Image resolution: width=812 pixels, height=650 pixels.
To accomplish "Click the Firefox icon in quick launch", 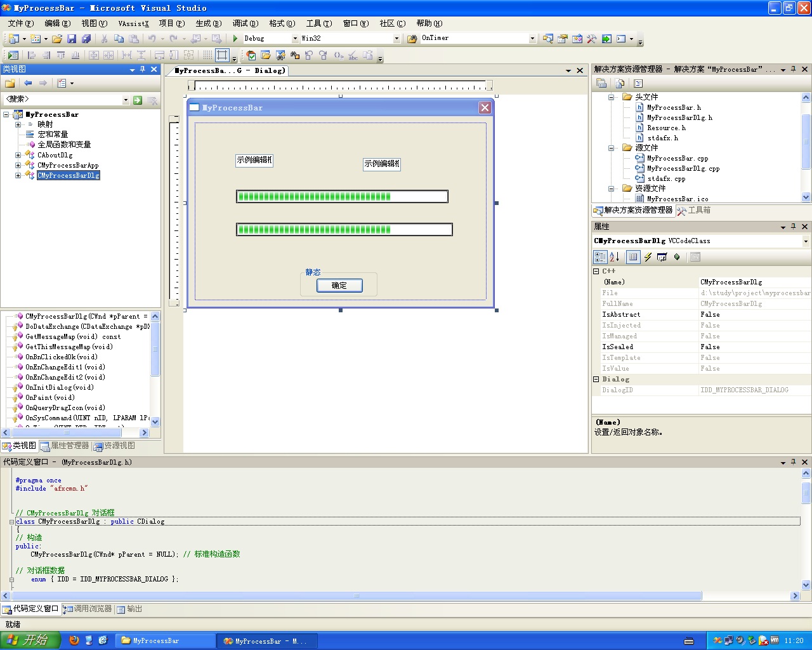I will pyautogui.click(x=74, y=640).
